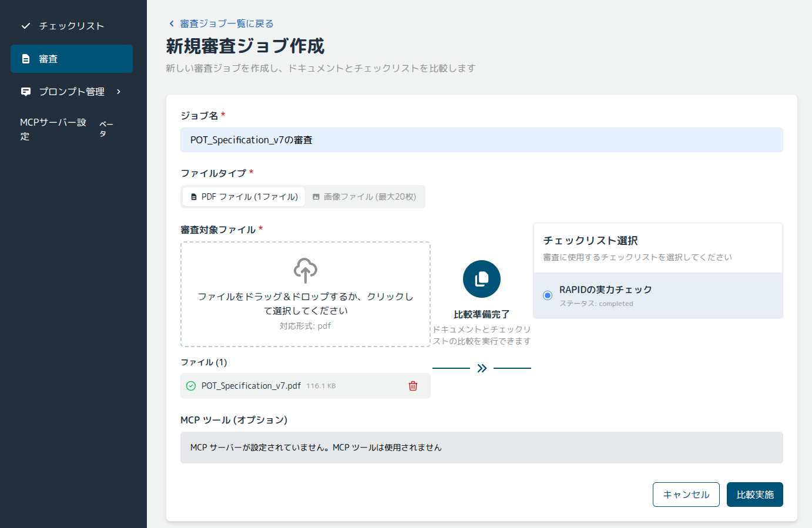Screen dimensions: 812x528
Task: Switch to the PDFファイル (1ファイル) tab
Action: click(x=243, y=197)
